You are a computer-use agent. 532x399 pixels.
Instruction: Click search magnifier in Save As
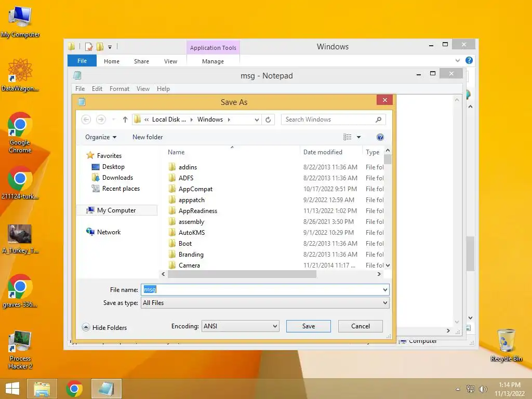[x=379, y=119]
